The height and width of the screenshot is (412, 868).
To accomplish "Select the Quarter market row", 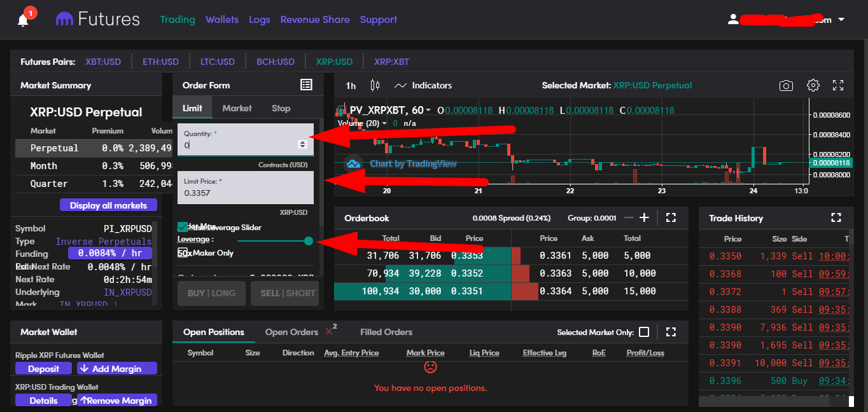I will (94, 184).
